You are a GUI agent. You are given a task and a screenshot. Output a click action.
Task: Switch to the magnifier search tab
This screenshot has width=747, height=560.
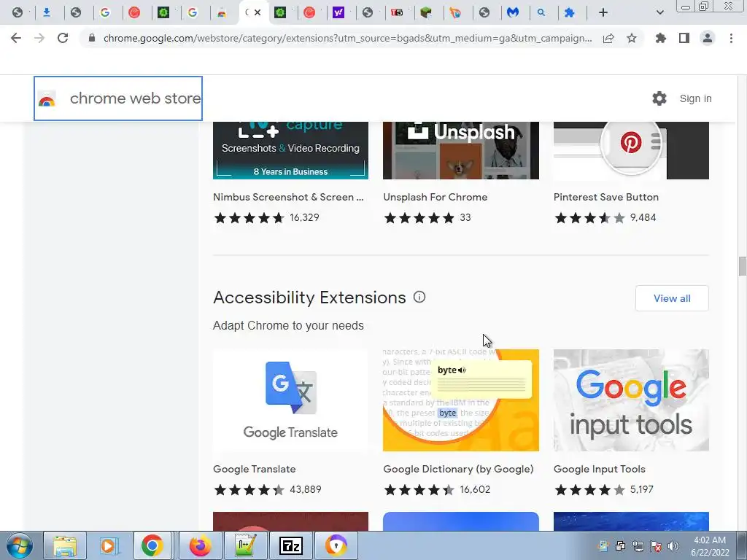(x=541, y=13)
